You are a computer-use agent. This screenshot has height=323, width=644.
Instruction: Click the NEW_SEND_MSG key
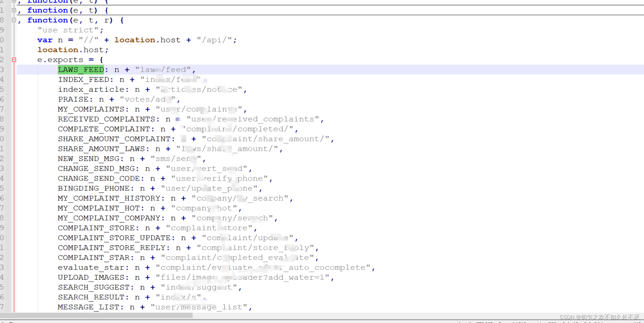tap(89, 159)
